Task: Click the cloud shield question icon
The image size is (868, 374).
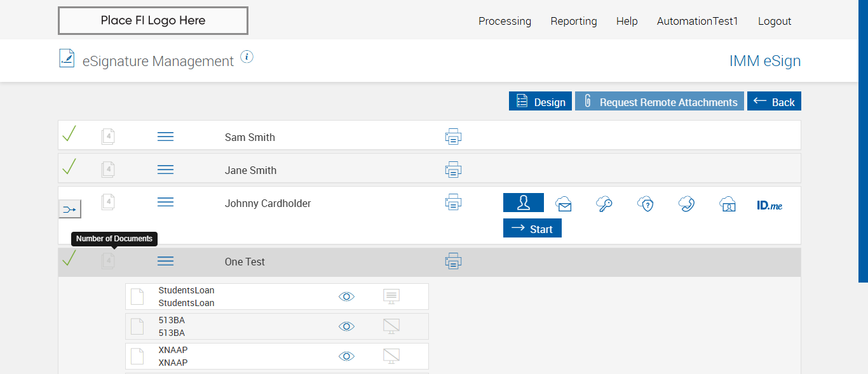Action: (x=646, y=204)
